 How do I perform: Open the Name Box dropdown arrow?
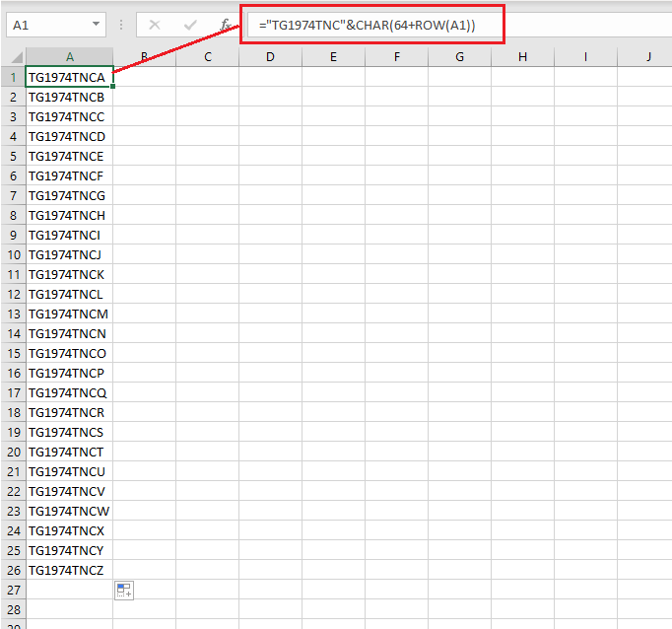tap(96, 25)
